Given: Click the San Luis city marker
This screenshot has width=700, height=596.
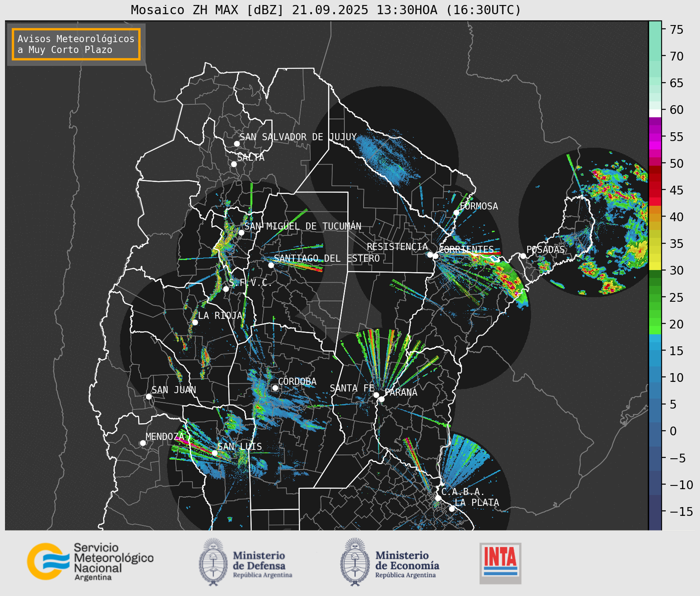Looking at the screenshot, I should [215, 453].
